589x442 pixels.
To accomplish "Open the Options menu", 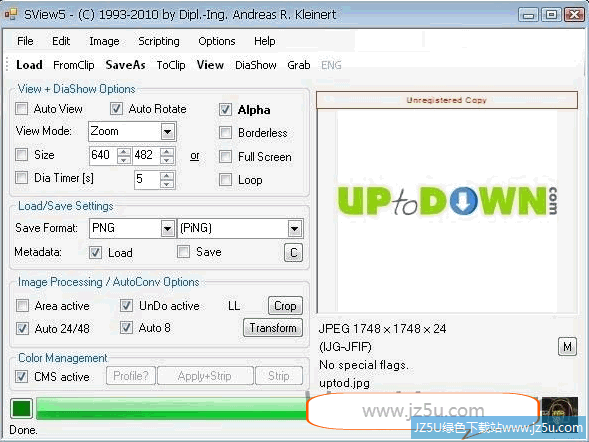I will pyautogui.click(x=217, y=41).
